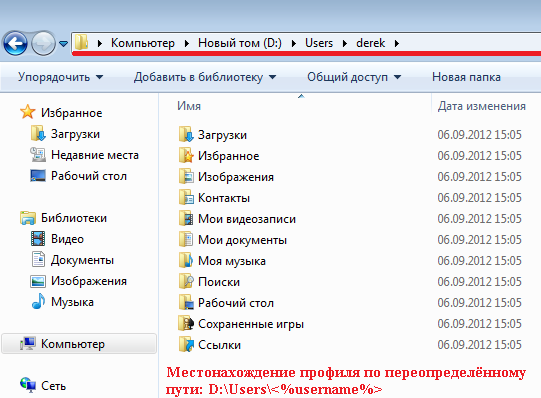Sort by Дата изменения column header
This screenshot has width=541, height=398.
pos(482,106)
